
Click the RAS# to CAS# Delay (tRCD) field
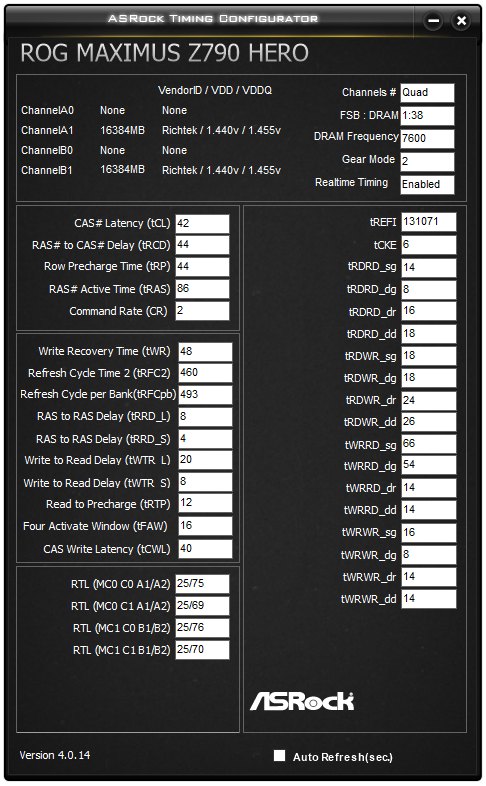pos(202,245)
